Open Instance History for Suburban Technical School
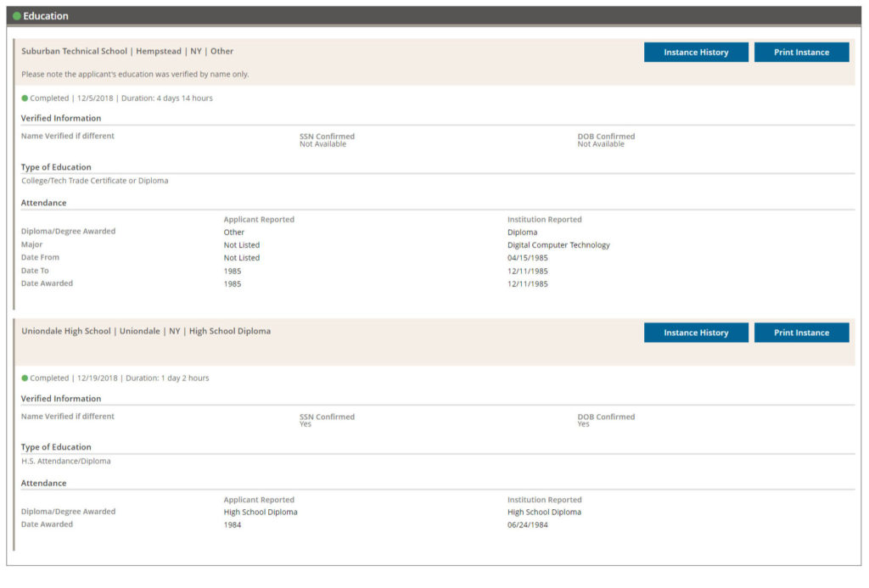The width and height of the screenshot is (869, 588). 696,53
